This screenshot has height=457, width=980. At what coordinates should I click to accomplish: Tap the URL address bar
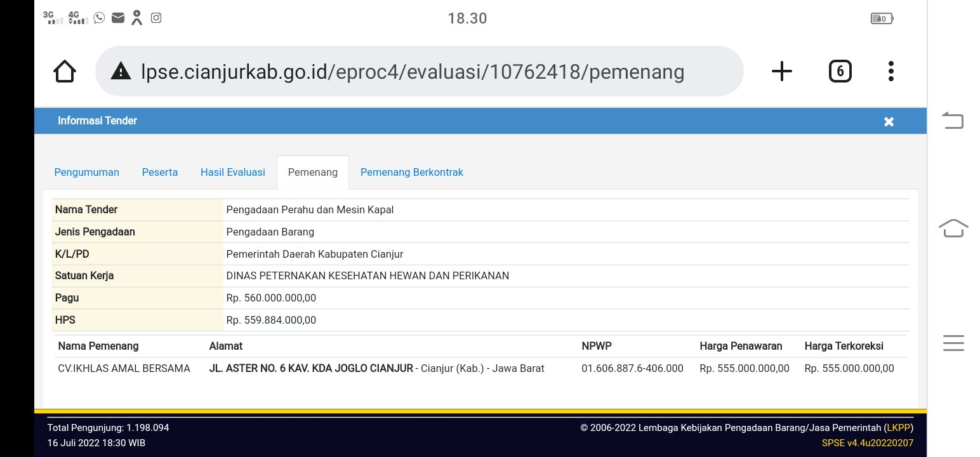point(413,72)
